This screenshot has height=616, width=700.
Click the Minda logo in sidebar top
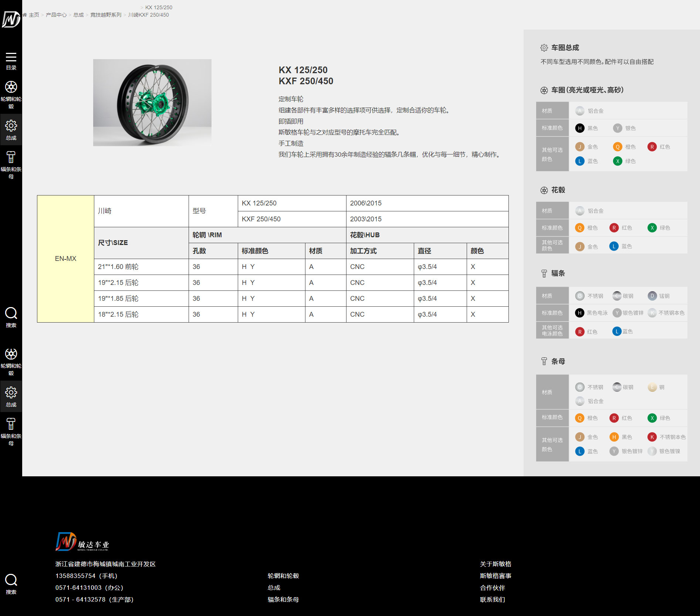coord(11,19)
